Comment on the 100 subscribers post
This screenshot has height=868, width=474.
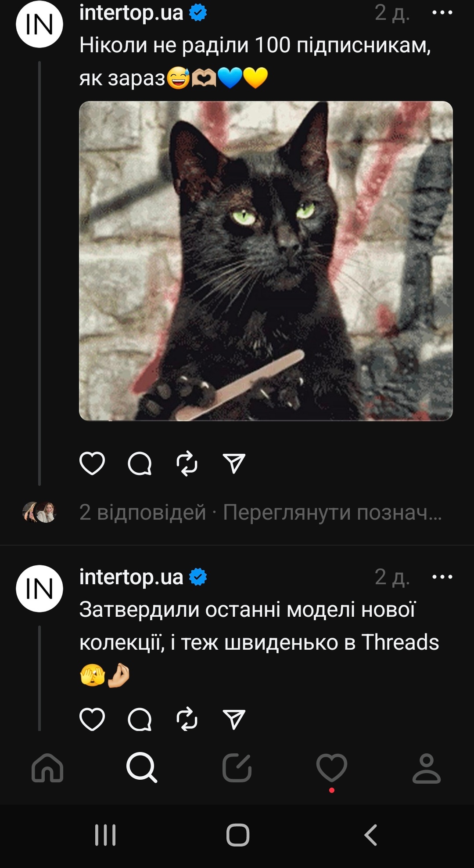point(140,463)
